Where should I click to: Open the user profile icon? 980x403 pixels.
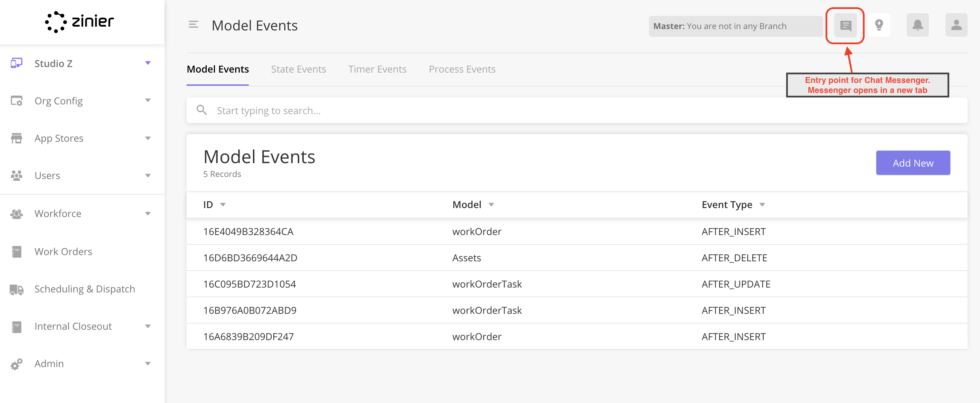click(x=957, y=25)
